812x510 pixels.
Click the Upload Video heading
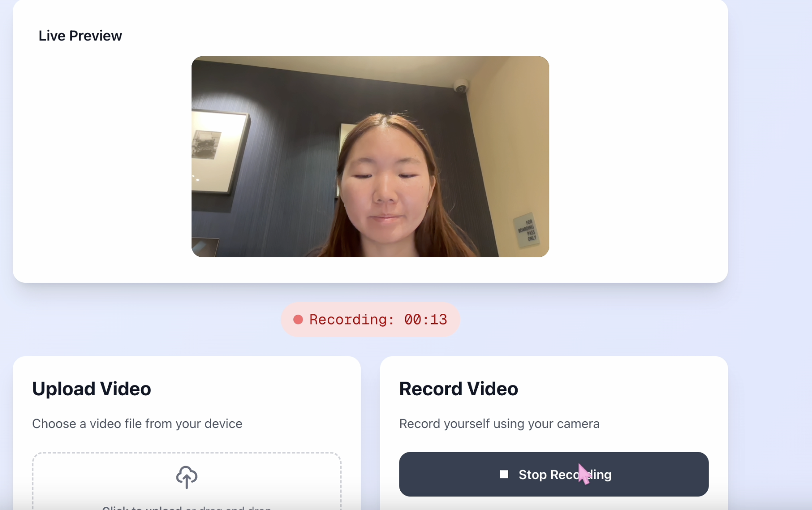[x=91, y=389]
